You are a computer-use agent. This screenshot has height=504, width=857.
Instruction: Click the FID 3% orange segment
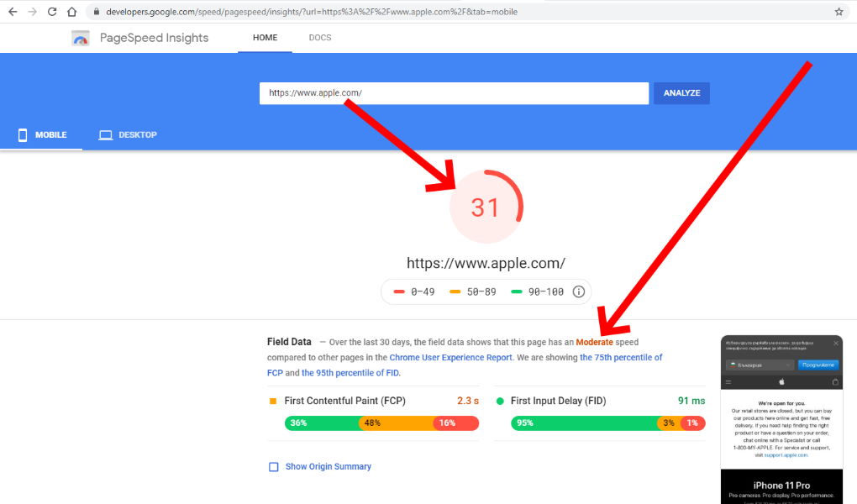[669, 423]
